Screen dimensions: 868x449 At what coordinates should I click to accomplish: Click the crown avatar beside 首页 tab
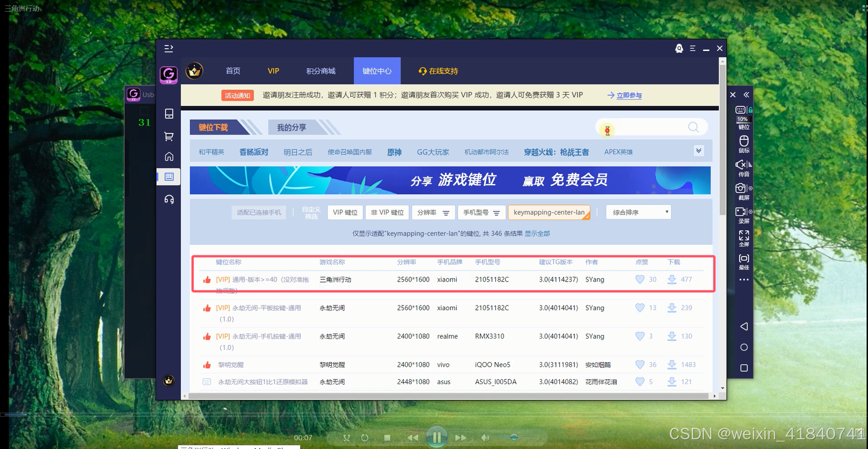click(x=194, y=71)
